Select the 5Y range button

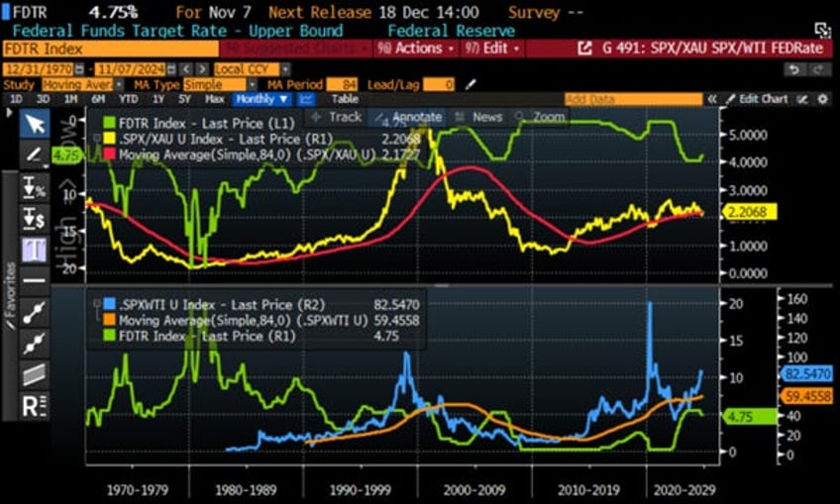(x=184, y=99)
